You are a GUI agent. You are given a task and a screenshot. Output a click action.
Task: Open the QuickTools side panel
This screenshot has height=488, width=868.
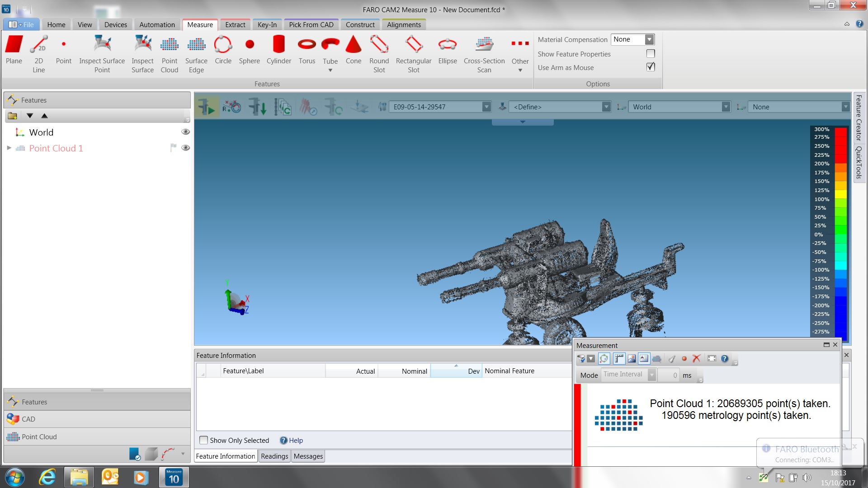859,163
